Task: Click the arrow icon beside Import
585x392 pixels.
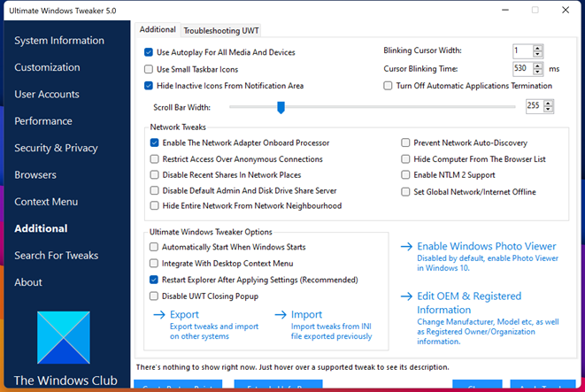Action: click(281, 315)
